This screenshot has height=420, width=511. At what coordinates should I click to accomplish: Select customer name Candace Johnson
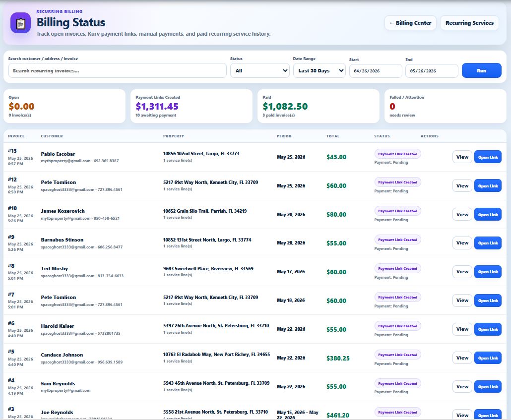62,355
